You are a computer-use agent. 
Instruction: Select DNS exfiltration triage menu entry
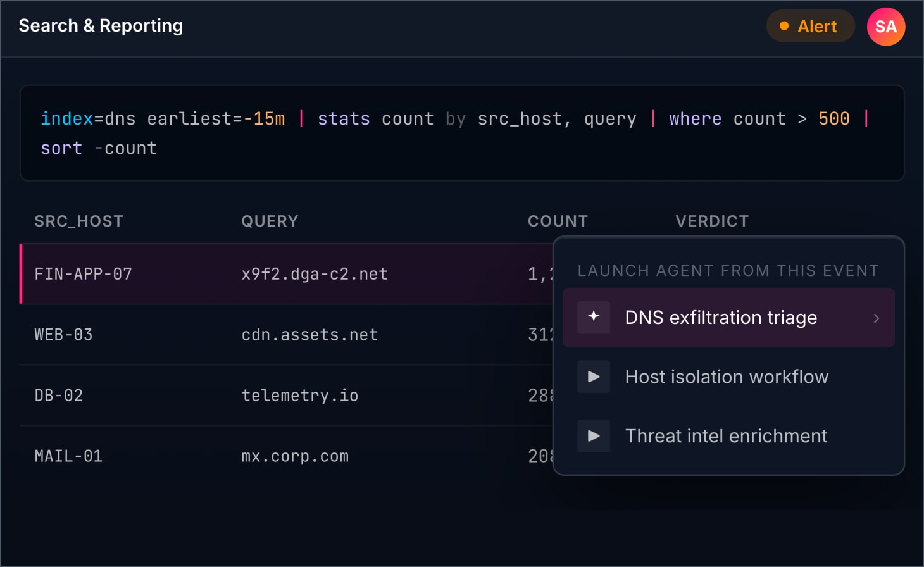click(728, 318)
